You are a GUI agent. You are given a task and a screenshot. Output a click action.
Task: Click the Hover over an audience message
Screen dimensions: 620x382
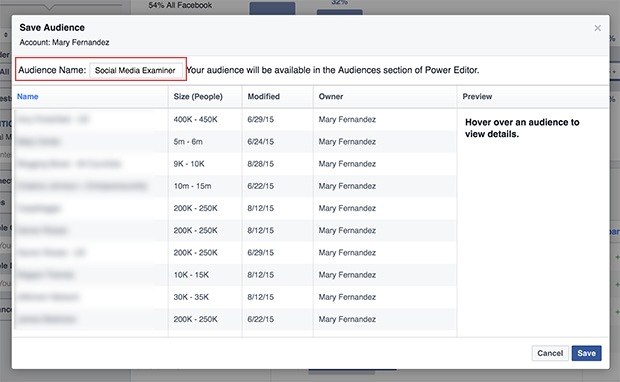(x=522, y=128)
